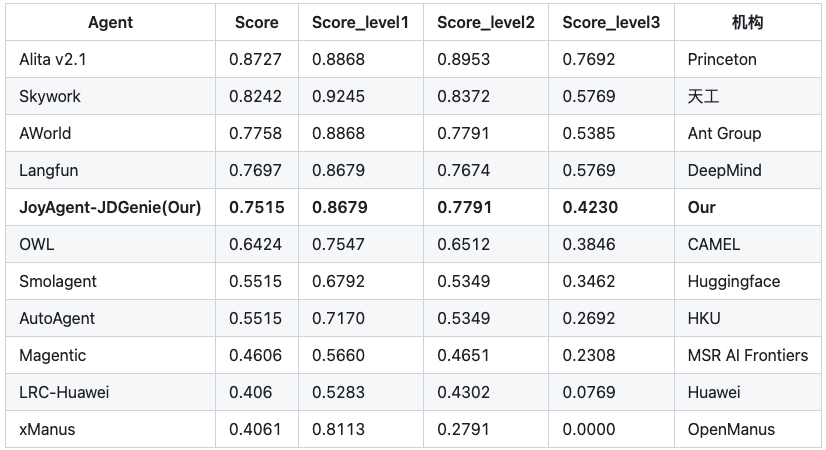826x450 pixels.
Task: Select the Smolagent agent cell
Action: point(110,281)
